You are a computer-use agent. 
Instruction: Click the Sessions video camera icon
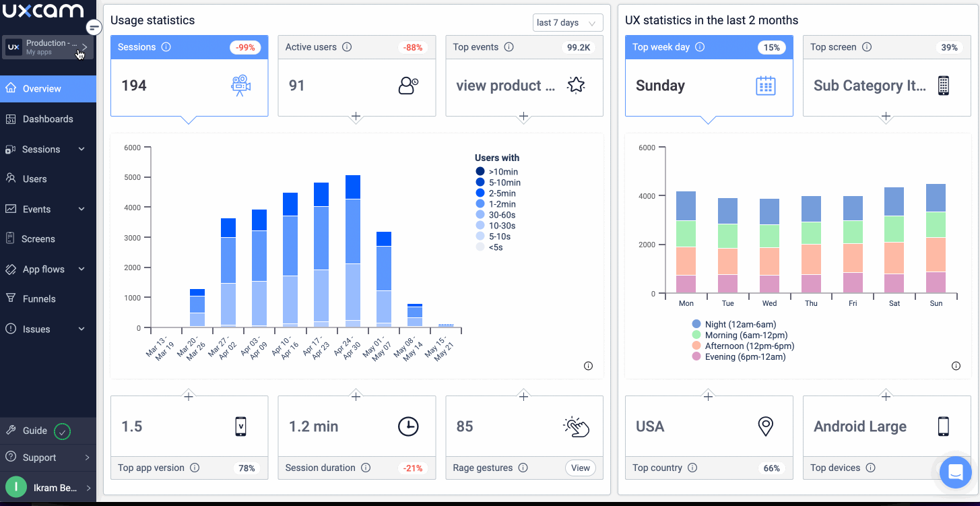[240, 86]
